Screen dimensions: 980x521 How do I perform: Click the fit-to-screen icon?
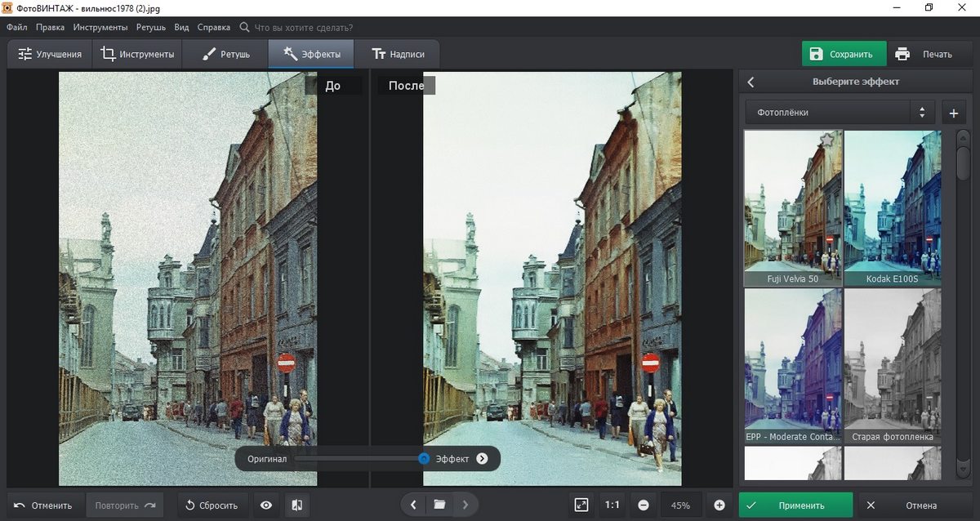(x=581, y=505)
